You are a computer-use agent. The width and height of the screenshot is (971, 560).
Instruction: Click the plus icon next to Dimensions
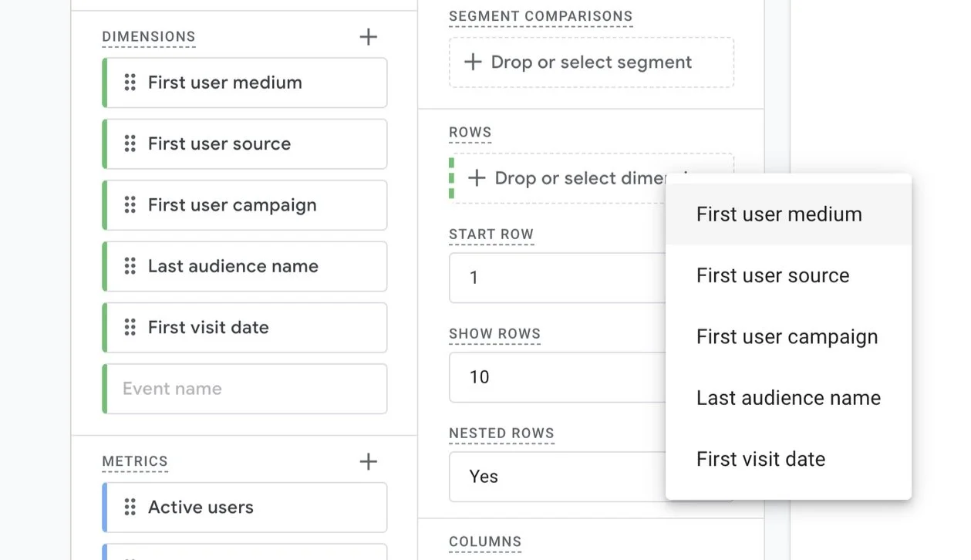point(369,36)
